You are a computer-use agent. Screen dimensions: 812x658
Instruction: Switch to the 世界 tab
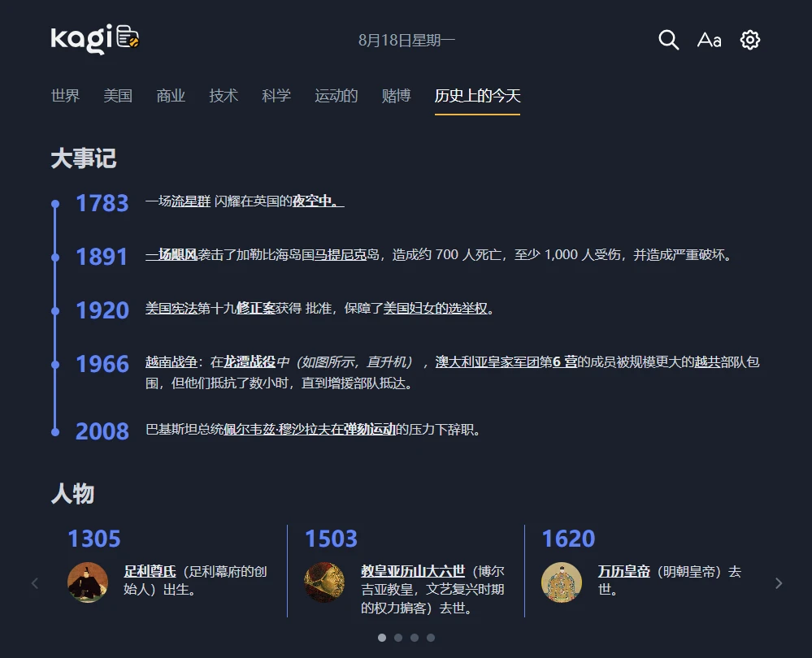65,96
